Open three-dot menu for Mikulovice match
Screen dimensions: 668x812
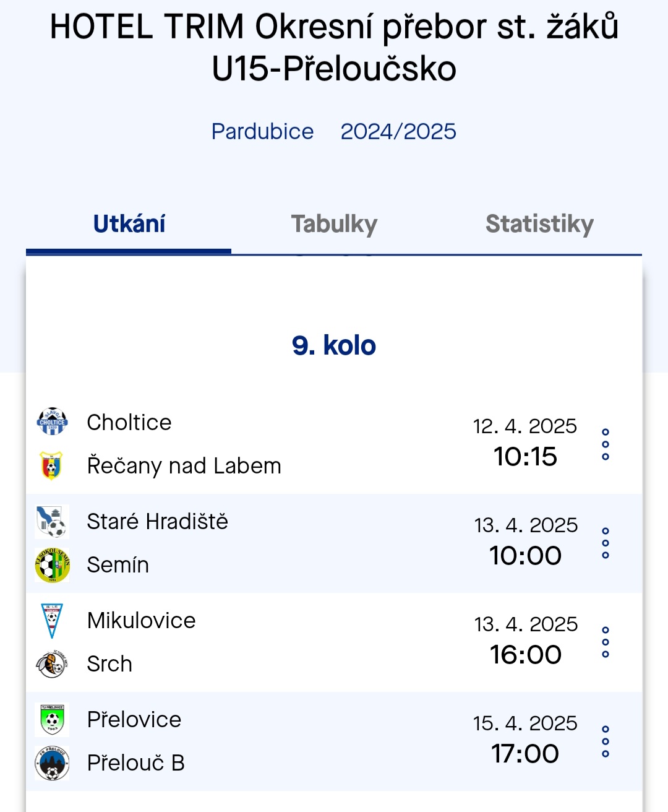click(606, 642)
